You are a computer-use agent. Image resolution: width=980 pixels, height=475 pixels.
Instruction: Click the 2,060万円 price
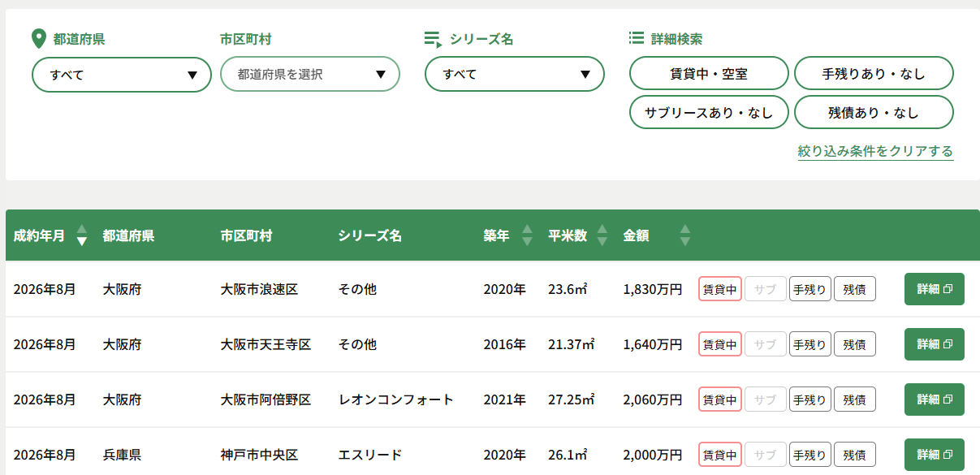coord(653,399)
